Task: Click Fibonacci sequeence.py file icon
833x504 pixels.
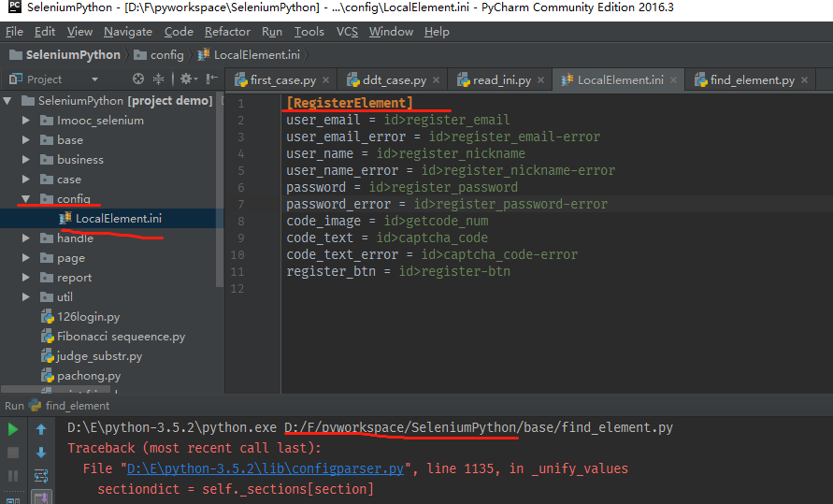Action: (x=48, y=337)
